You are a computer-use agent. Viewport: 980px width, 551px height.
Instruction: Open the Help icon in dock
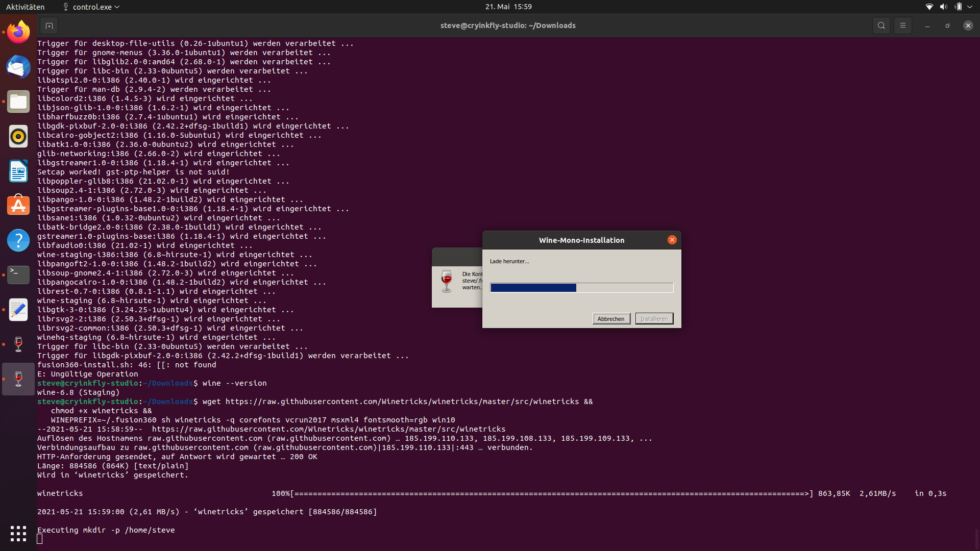click(x=18, y=240)
